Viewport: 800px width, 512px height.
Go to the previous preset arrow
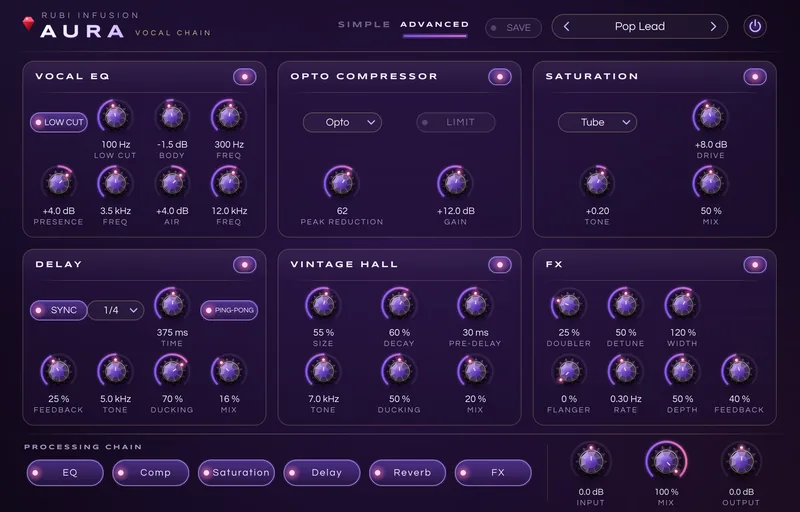tap(566, 27)
